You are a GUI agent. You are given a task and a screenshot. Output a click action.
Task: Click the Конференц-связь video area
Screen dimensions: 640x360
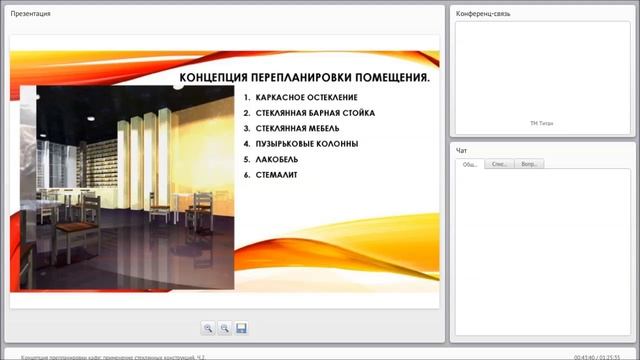542,78
